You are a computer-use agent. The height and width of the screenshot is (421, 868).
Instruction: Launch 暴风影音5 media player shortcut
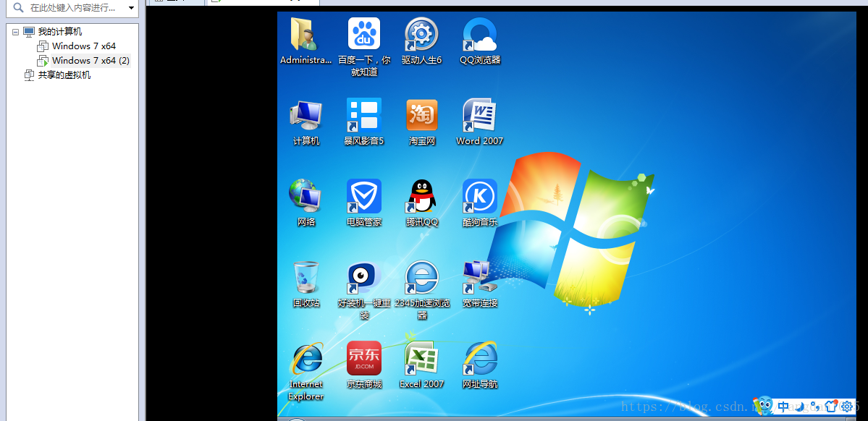(363, 114)
